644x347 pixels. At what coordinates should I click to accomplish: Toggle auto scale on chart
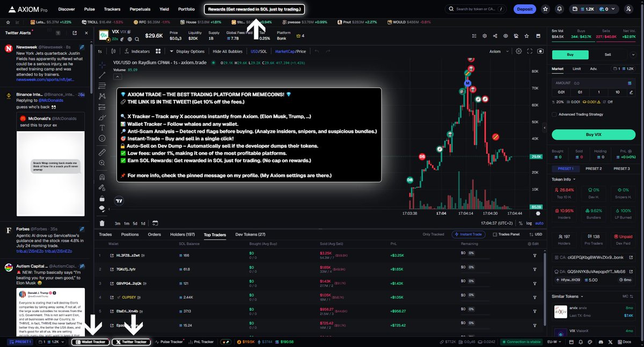(539, 223)
